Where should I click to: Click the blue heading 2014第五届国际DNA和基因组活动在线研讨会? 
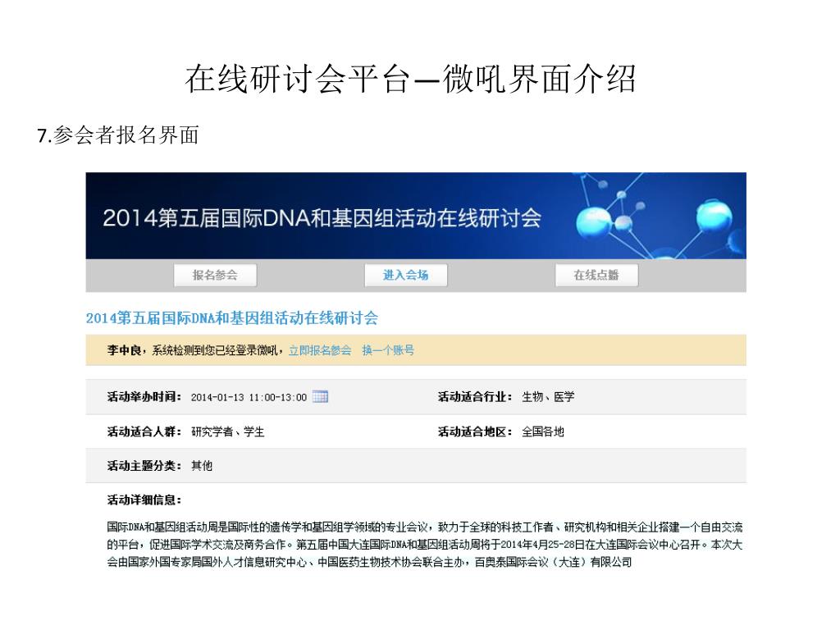pyautogui.click(x=232, y=318)
